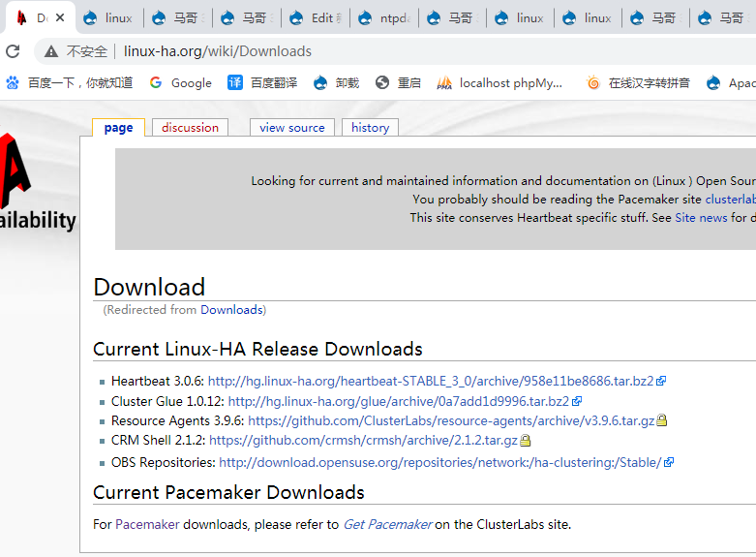Open the OBS Repositories opensuse link
756x557 pixels.
click(440, 462)
